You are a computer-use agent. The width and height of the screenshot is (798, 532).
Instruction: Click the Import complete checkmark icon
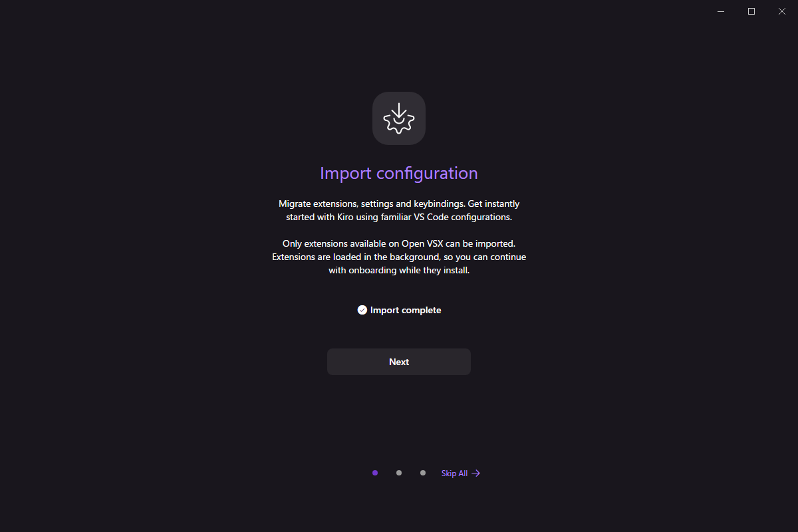coord(362,310)
